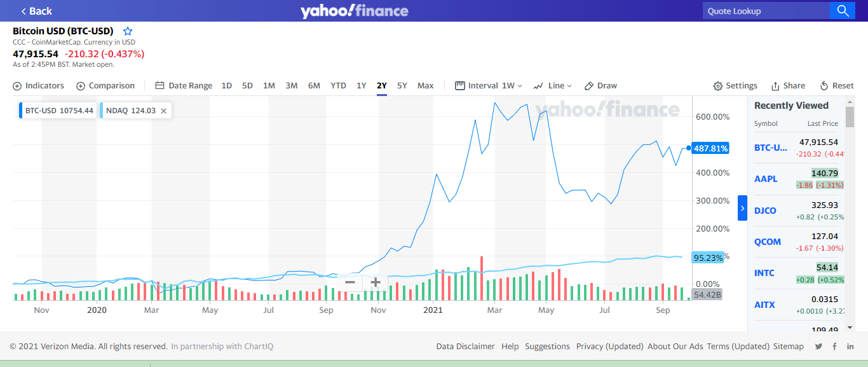Open the Indicators menu
This screenshot has width=868, height=367.
(x=39, y=86)
